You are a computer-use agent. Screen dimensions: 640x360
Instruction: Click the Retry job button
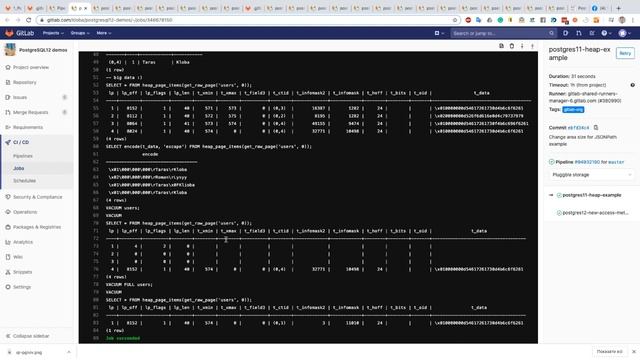pos(625,53)
